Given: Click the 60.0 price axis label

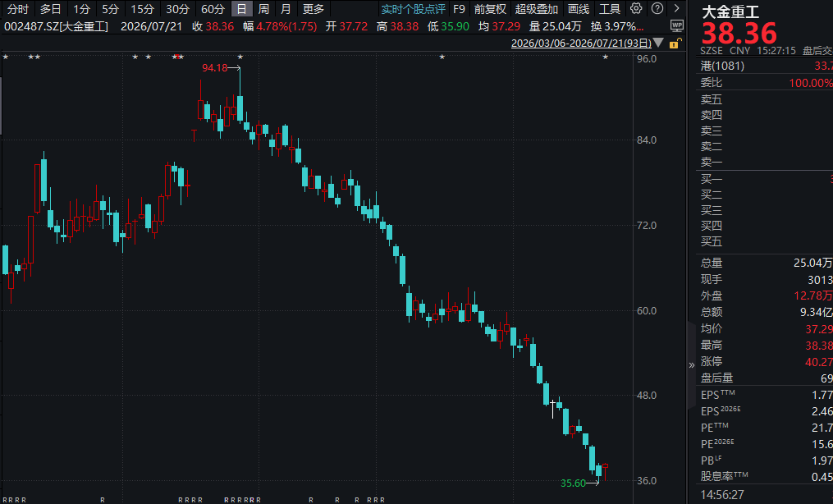Looking at the screenshot, I should point(647,310).
